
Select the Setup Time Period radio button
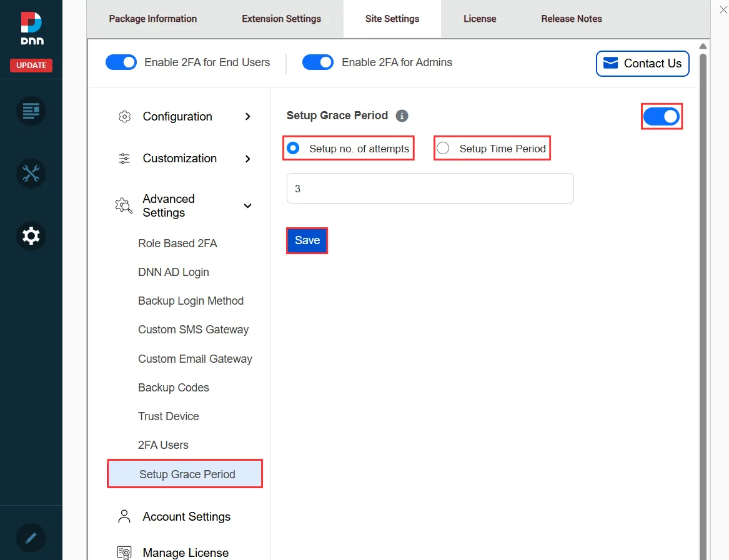pos(443,149)
